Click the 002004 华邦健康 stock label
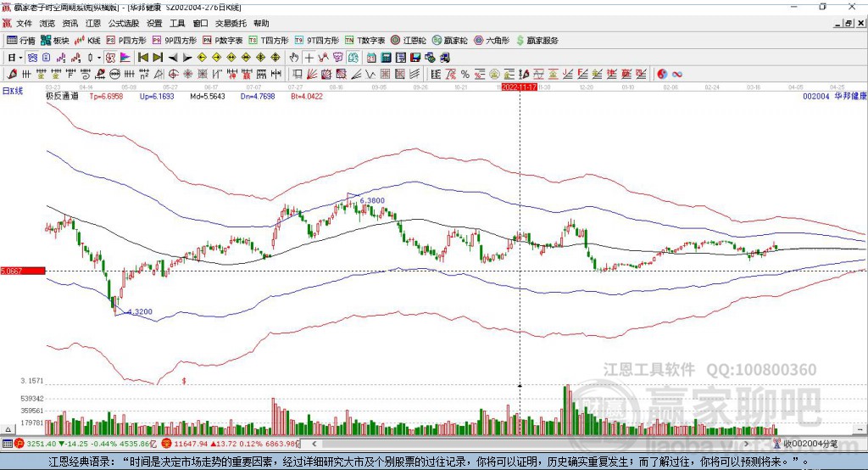The image size is (868, 470). (x=835, y=96)
